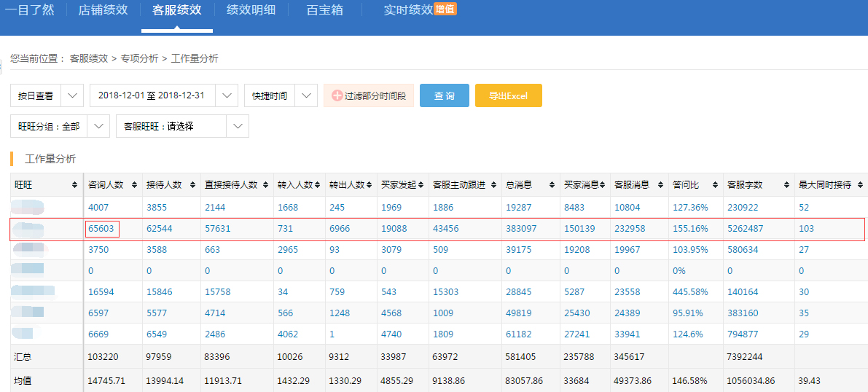Screen dimensions: 868x392
Task: Click the 汇总 total 103220
Action: tap(103, 357)
